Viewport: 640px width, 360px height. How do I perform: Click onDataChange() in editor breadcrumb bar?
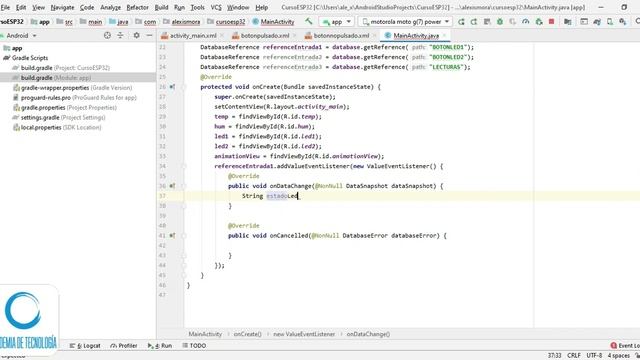368,334
